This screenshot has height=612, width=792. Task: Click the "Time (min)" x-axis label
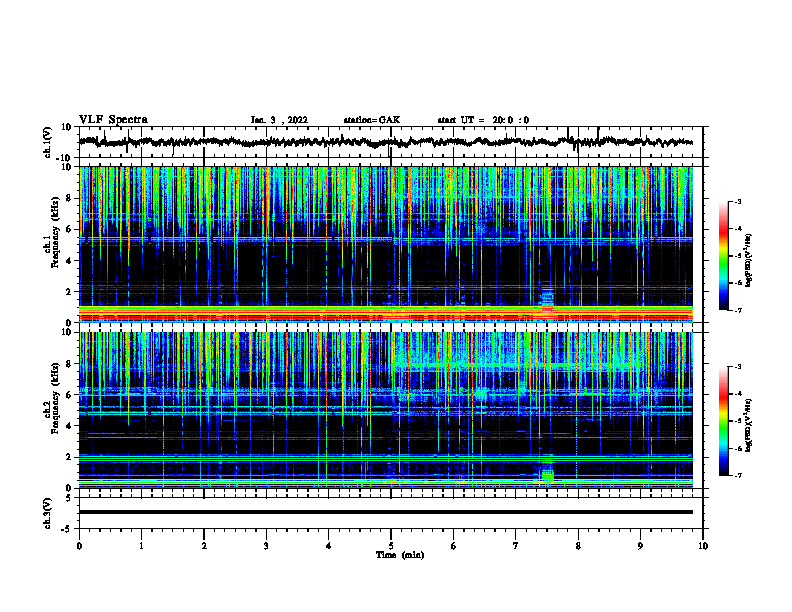(x=400, y=555)
